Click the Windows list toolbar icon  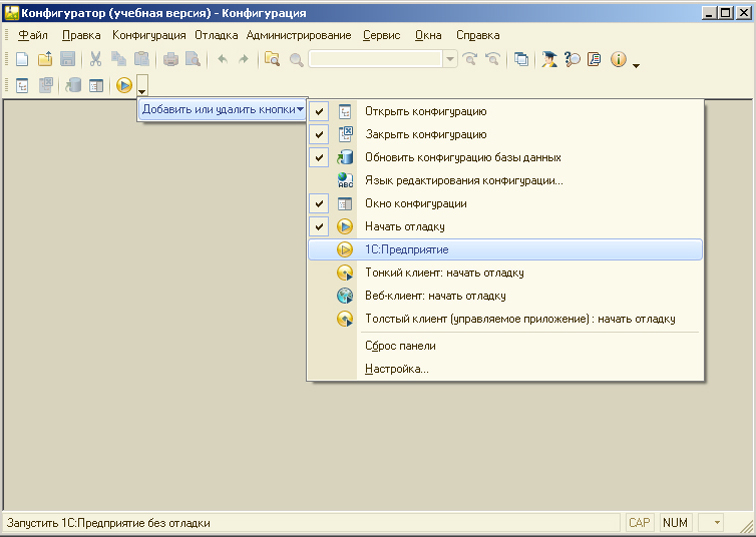[x=521, y=59]
